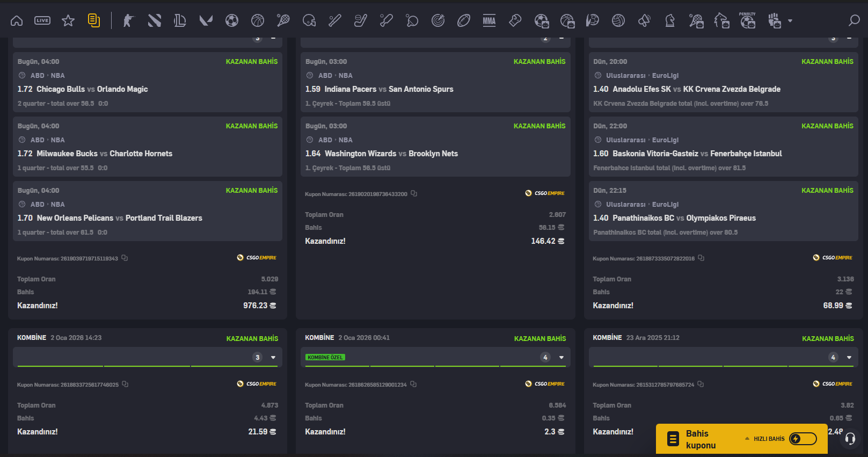Click the KOMBİNE label dated 23 Ara 2025
The width and height of the screenshot is (868, 457).
(607, 338)
